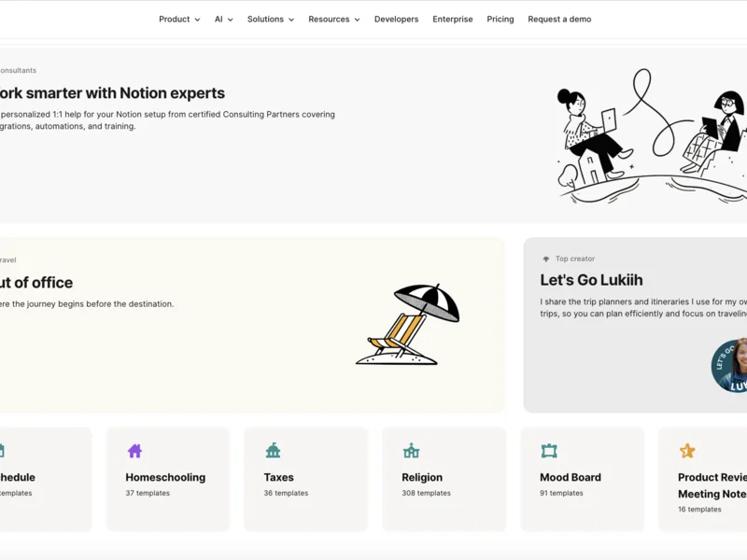Open the Enterprise page
This screenshot has height=560, width=747.
[x=453, y=19]
